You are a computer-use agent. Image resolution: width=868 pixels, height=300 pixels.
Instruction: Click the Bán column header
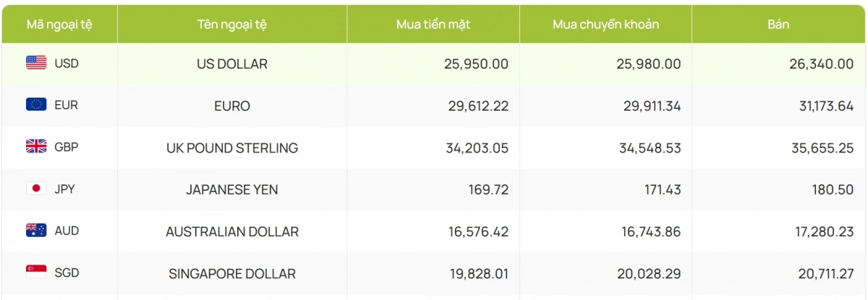click(x=778, y=25)
